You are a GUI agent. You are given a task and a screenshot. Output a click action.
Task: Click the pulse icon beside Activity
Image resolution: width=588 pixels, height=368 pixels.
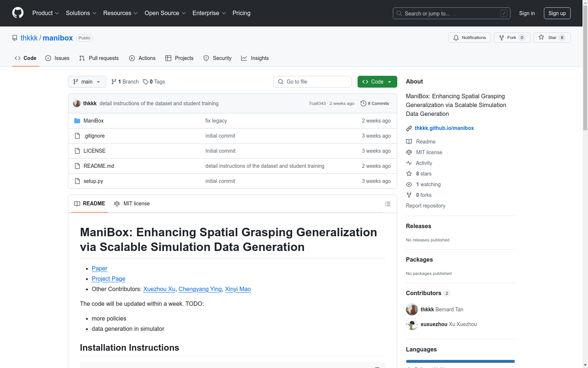409,163
